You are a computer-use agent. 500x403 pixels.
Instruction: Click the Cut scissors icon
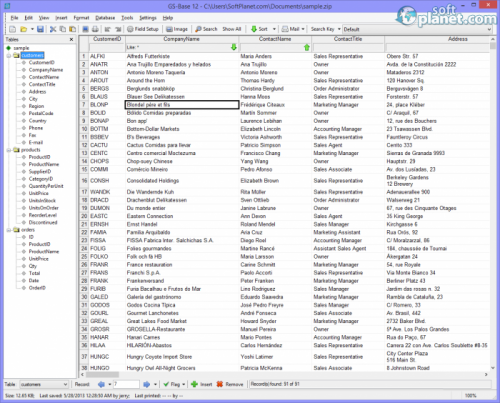(53, 29)
